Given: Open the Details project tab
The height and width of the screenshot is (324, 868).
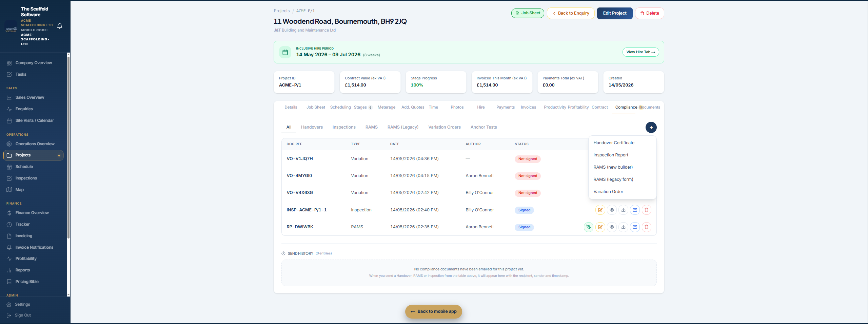Looking at the screenshot, I should tap(291, 107).
